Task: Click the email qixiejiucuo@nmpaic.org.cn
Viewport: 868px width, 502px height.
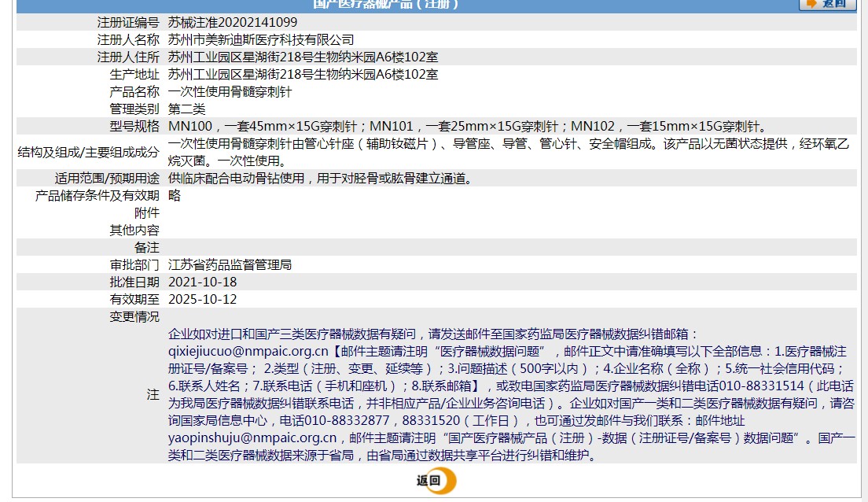Action: 248,351
